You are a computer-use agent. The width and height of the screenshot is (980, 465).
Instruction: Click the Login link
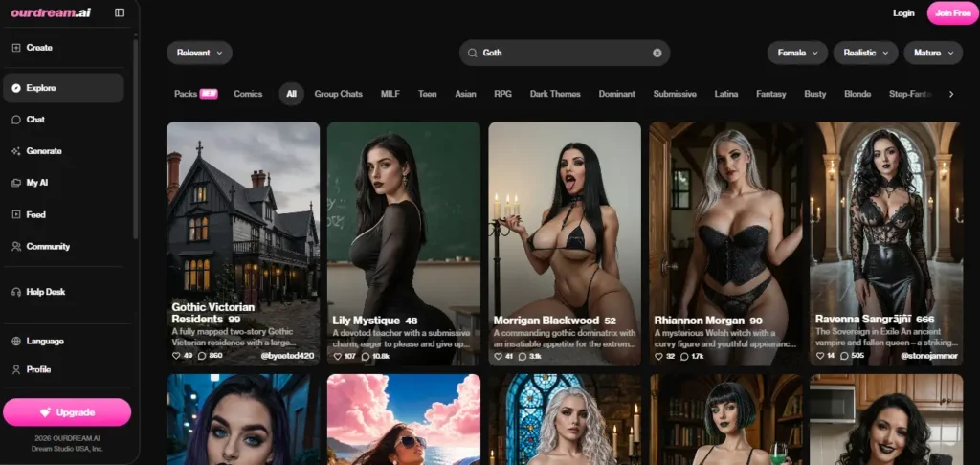(x=903, y=13)
